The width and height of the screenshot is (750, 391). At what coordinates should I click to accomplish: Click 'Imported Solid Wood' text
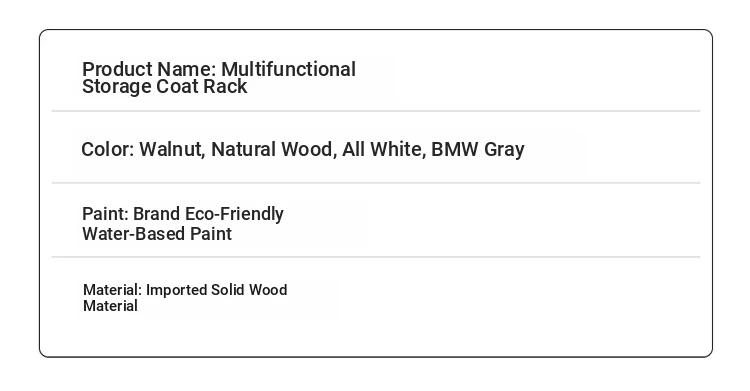point(217,290)
